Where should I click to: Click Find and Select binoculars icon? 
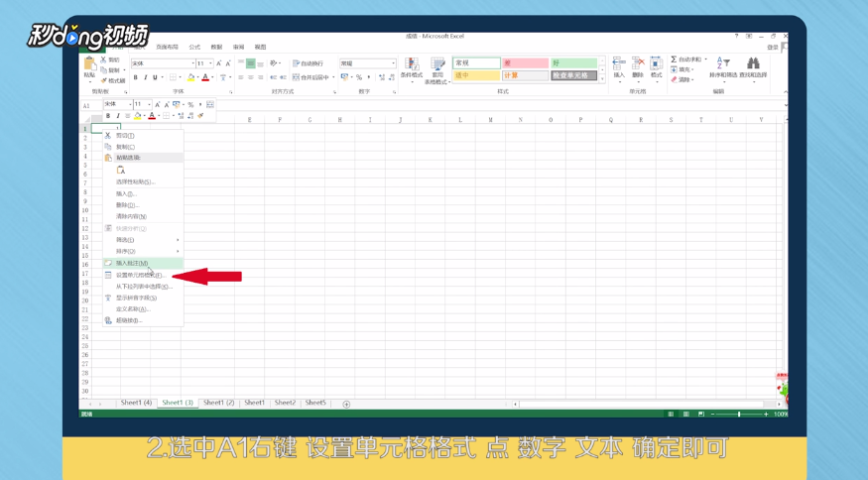[753, 62]
